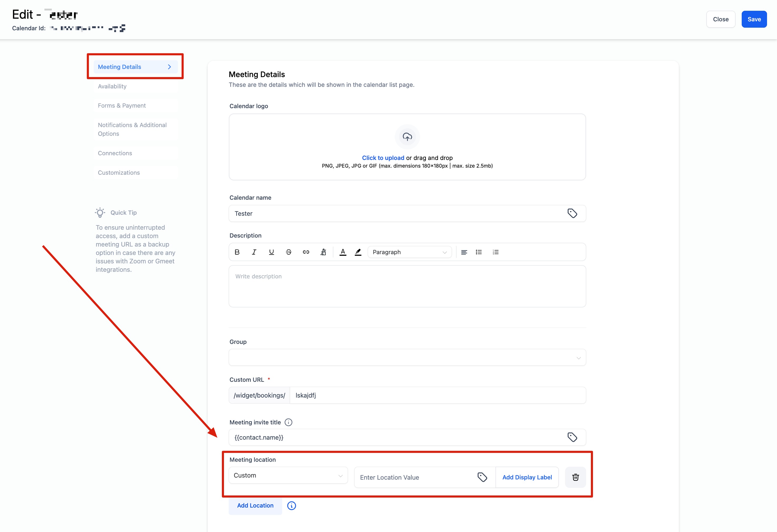The width and height of the screenshot is (777, 532).
Task: Open the bulleted list option
Action: click(479, 252)
